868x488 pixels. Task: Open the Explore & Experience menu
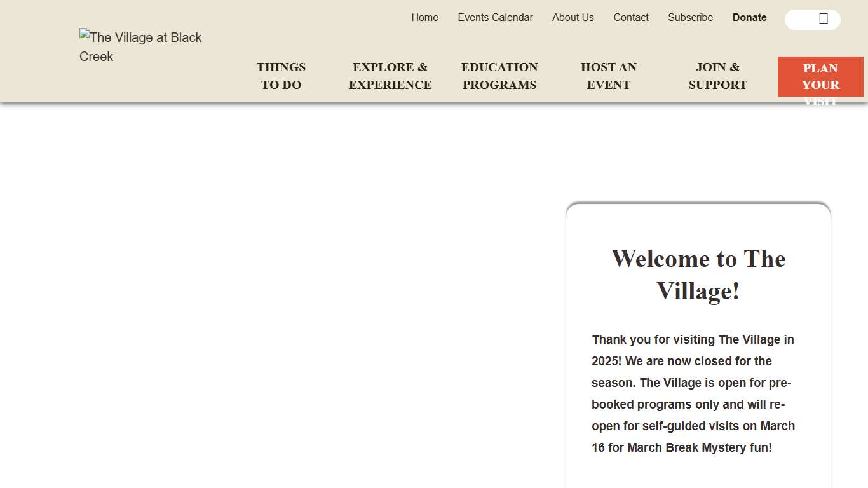[390, 76]
